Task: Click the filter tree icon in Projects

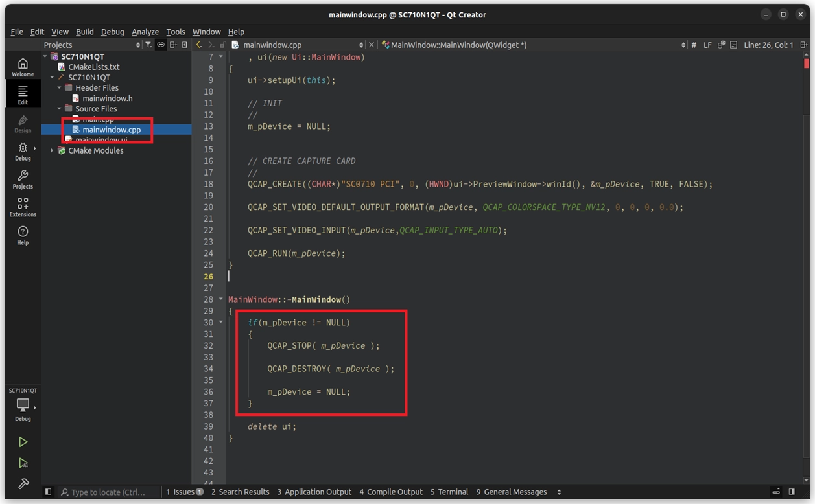Action: tap(148, 45)
